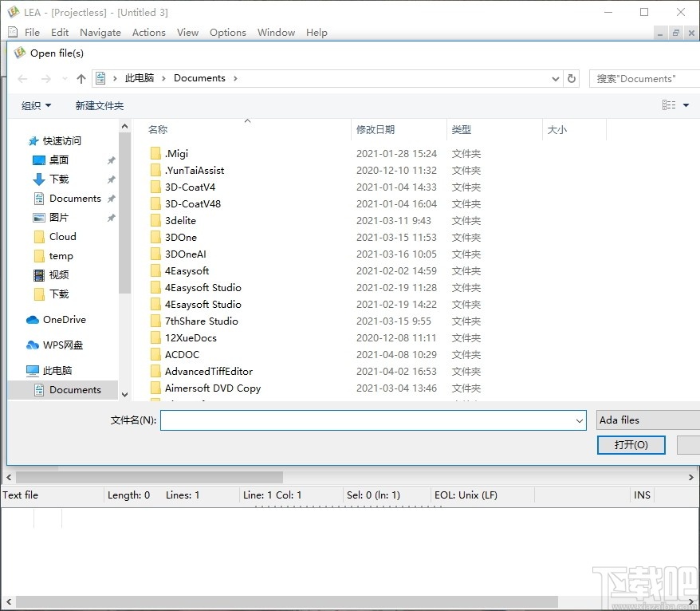
Task: Sort by 类型 column header
Action: [461, 129]
